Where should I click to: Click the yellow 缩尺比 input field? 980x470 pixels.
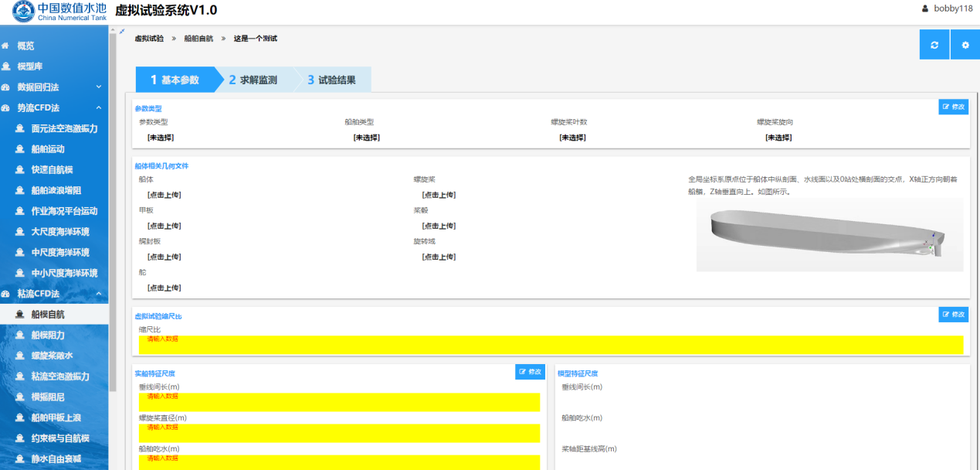[x=551, y=345]
